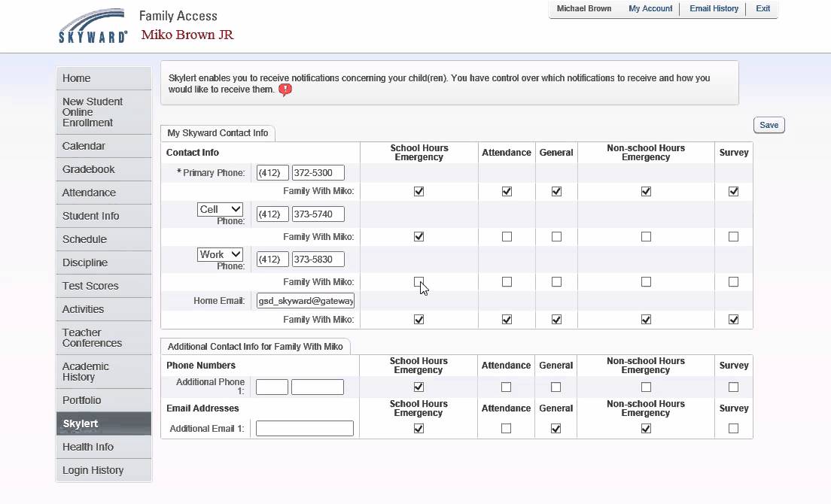
Task: Uncheck Primary Phone Survey checkbox
Action: pos(733,191)
